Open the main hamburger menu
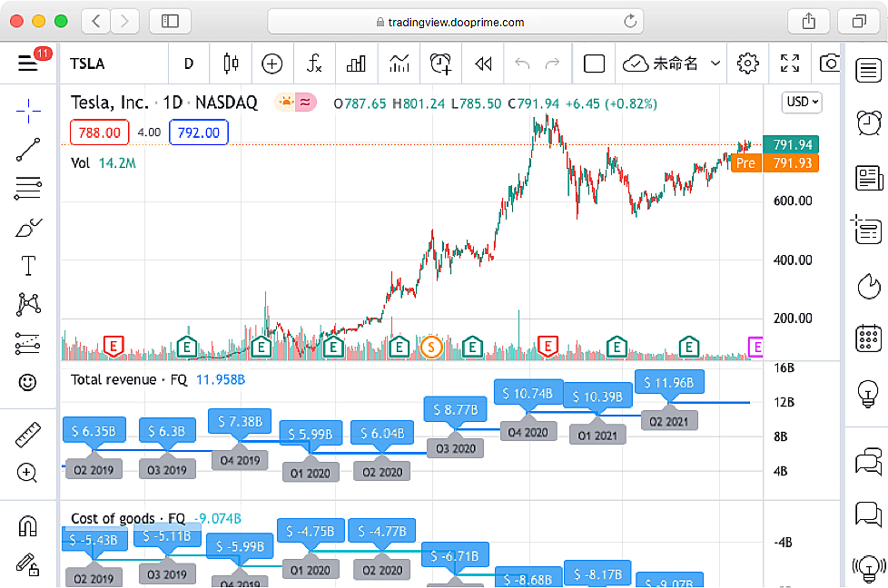The image size is (888, 588). 28,63
